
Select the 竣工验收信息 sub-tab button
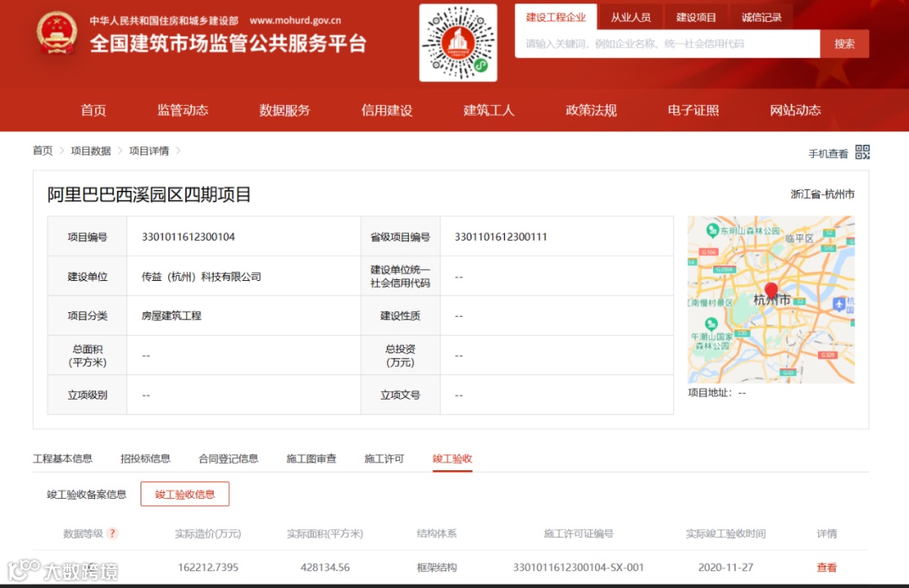(185, 494)
